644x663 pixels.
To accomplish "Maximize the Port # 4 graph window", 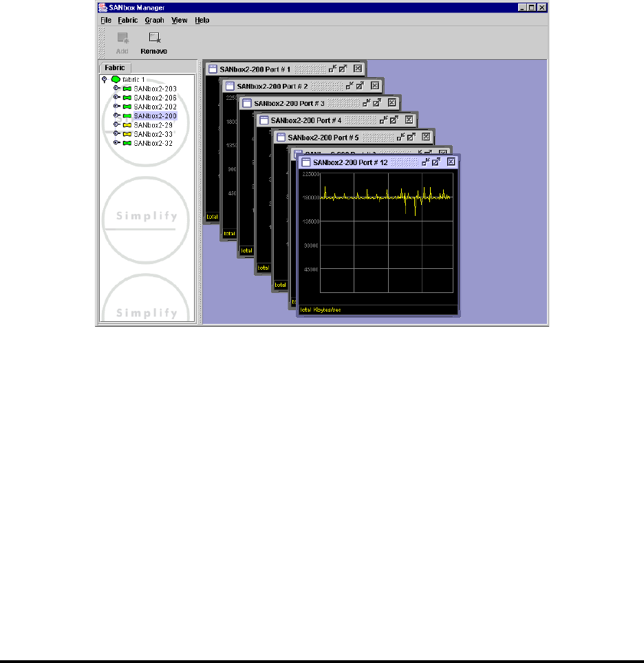I will [394, 120].
